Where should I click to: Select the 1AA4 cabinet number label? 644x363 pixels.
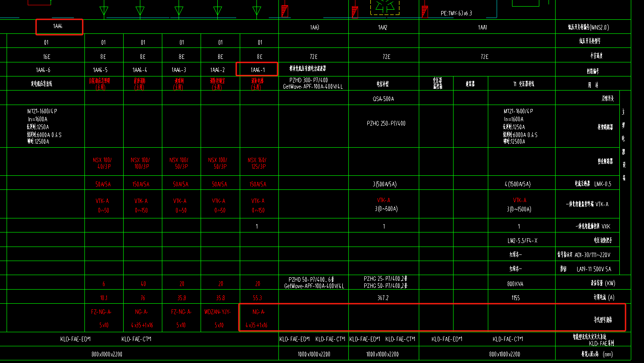[x=58, y=26]
